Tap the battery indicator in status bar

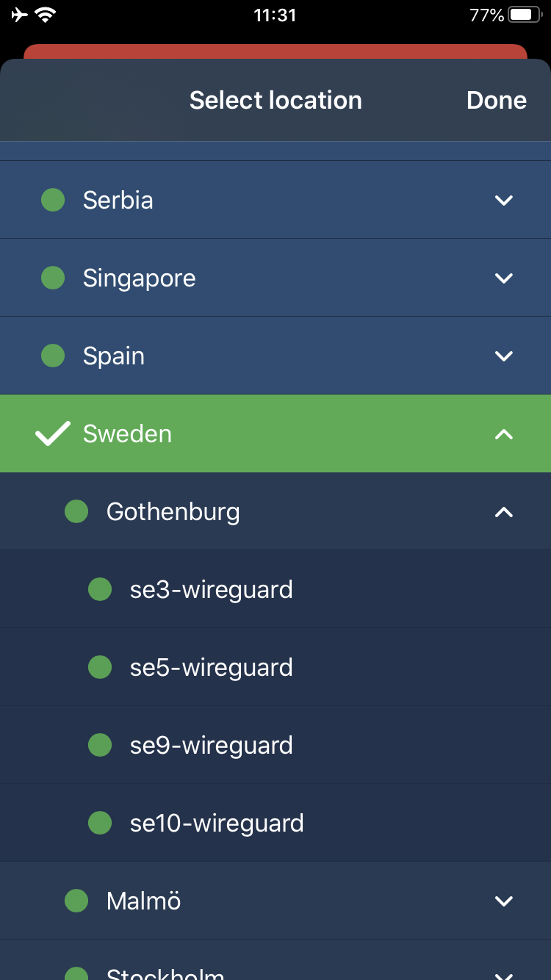525,15
